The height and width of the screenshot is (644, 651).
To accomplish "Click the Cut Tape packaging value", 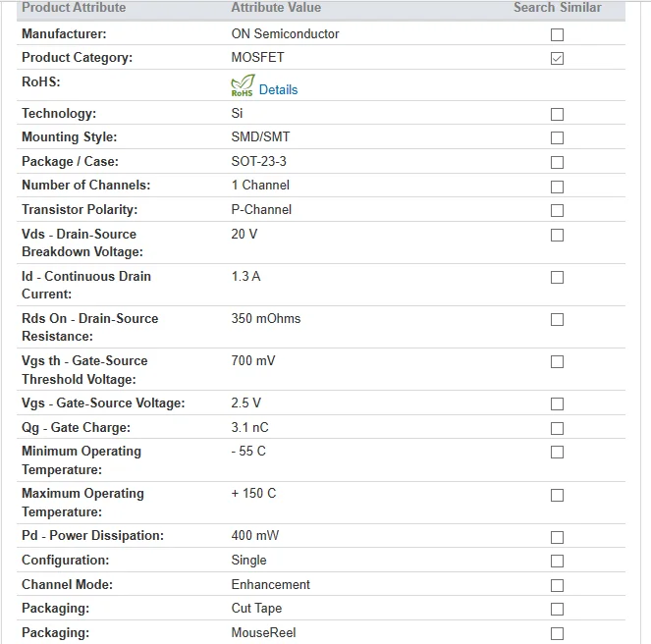I will [256, 608].
